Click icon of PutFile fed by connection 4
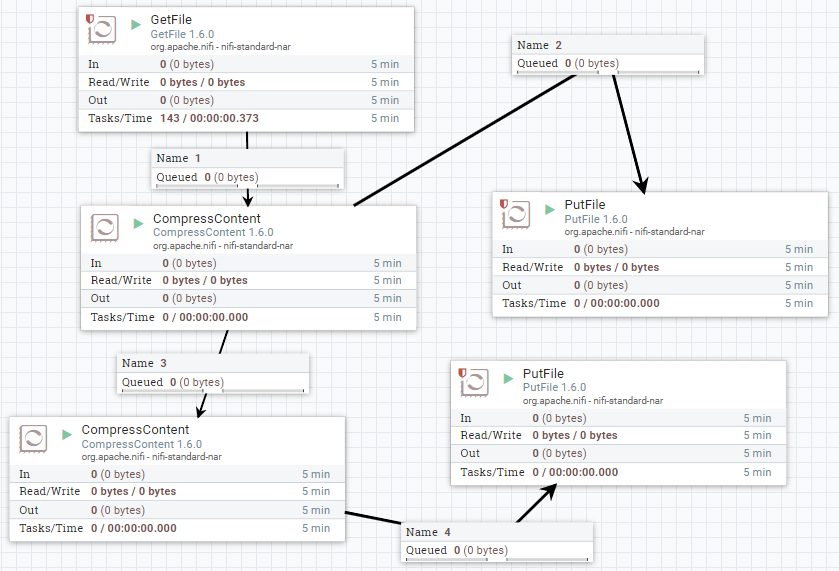Image resolution: width=839 pixels, height=571 pixels. coord(474,382)
